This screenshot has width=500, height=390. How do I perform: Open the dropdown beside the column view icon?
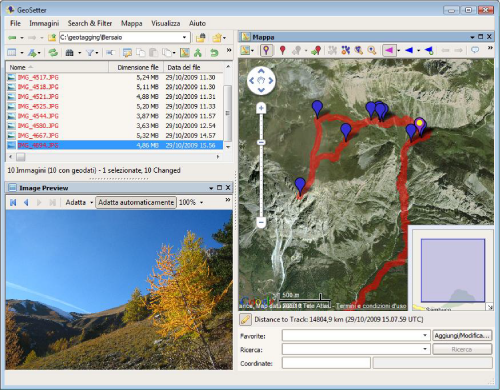(22, 53)
